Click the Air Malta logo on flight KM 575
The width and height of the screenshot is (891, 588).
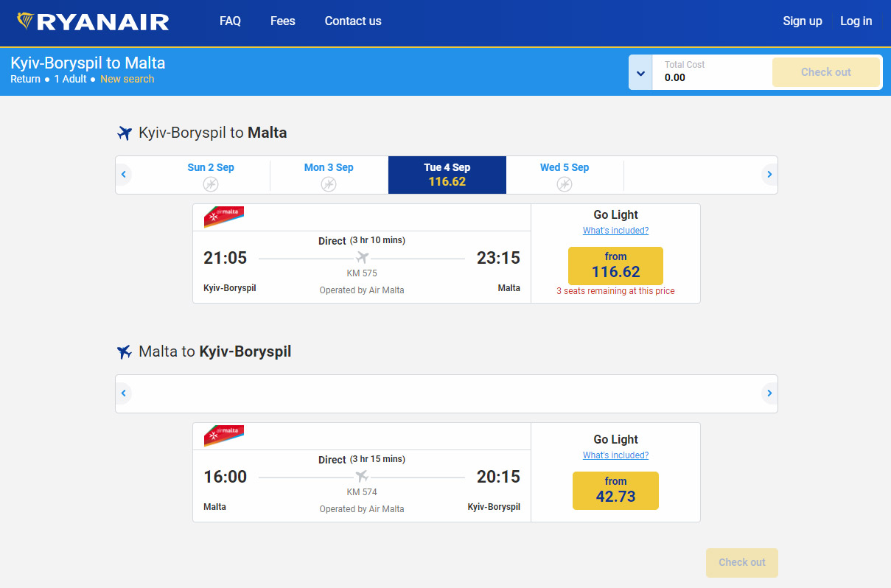pos(224,217)
